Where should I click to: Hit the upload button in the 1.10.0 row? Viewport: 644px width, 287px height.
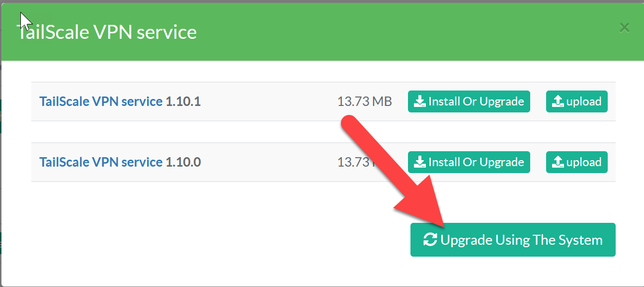coord(576,162)
